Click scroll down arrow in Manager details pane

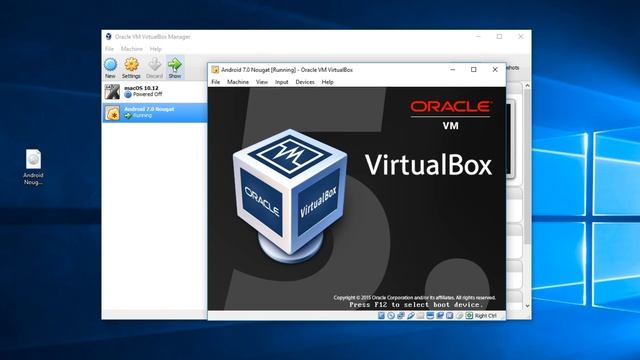click(x=527, y=305)
